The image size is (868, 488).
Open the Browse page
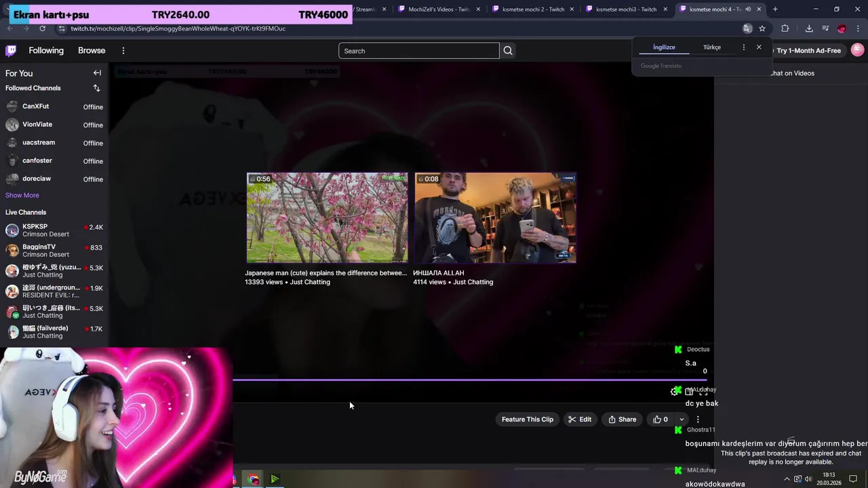click(92, 51)
